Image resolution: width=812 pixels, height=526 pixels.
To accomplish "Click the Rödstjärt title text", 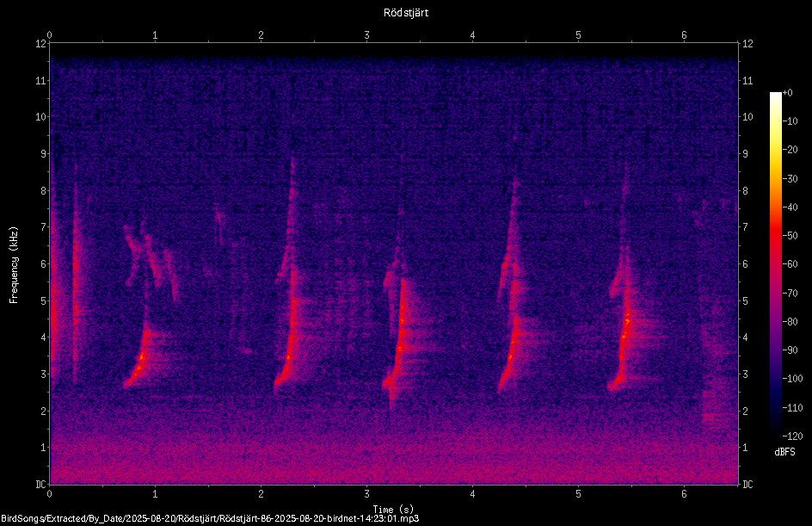I will coord(406,13).
